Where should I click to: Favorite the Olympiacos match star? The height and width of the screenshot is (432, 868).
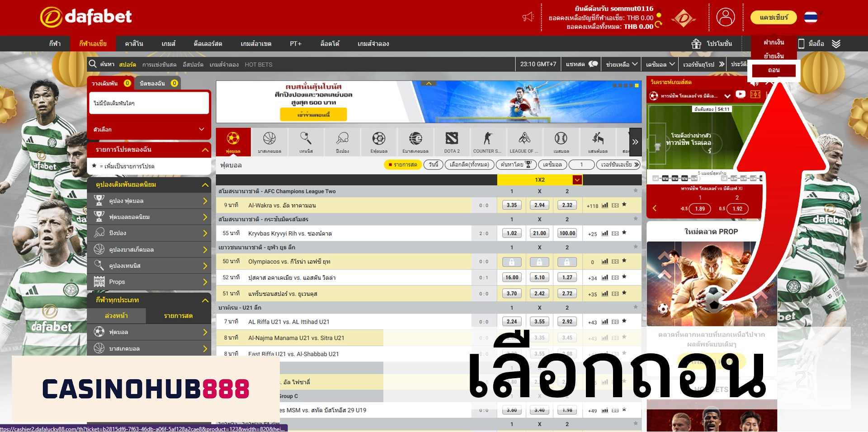(624, 261)
